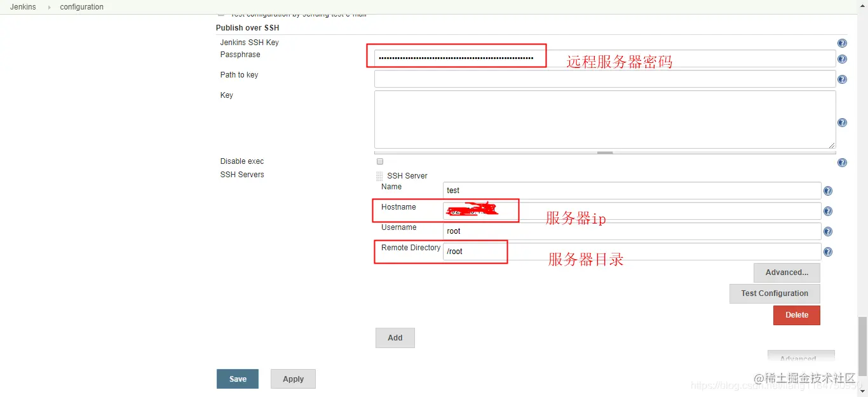
Task: Click the Passphrase password field
Action: point(605,58)
